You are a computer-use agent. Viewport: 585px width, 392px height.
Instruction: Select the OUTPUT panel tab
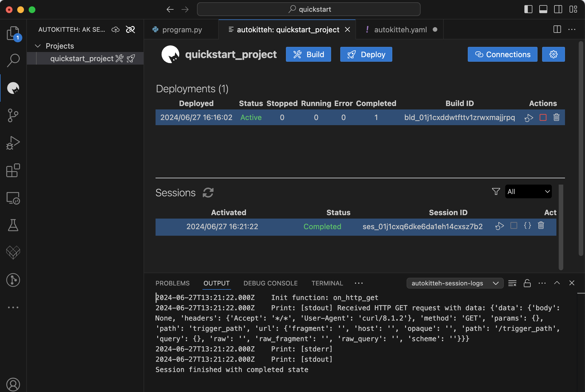click(216, 283)
